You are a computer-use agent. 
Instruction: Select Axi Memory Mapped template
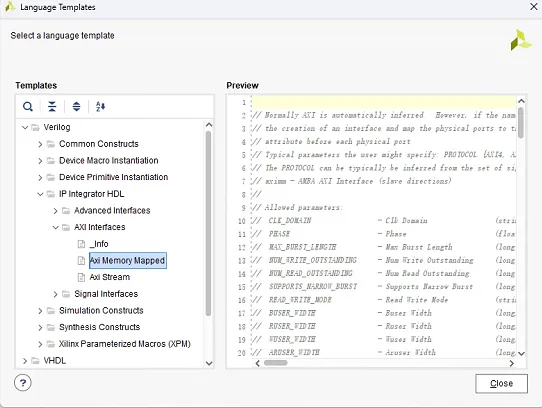(x=128, y=260)
